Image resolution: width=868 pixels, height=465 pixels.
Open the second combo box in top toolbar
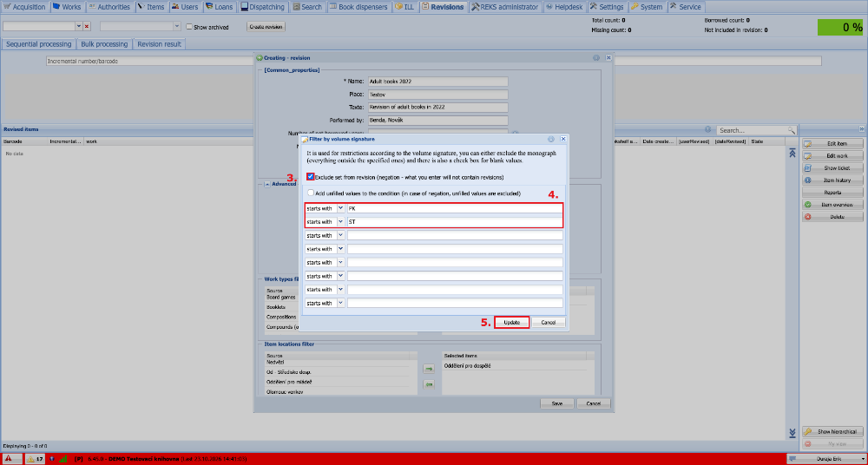[x=141, y=26]
